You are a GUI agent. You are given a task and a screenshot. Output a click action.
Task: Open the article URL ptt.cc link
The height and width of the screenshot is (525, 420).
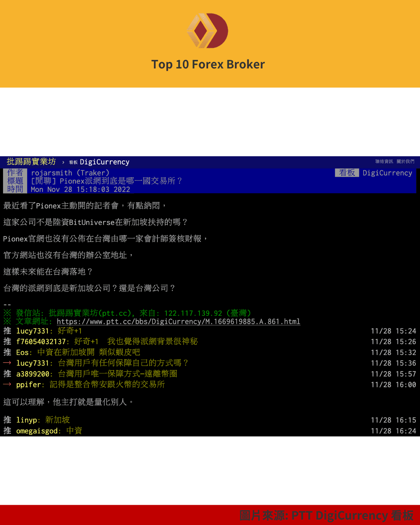178,322
